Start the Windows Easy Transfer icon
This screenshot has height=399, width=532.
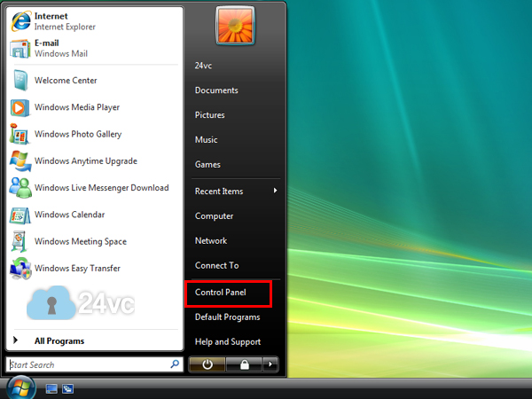click(20, 269)
